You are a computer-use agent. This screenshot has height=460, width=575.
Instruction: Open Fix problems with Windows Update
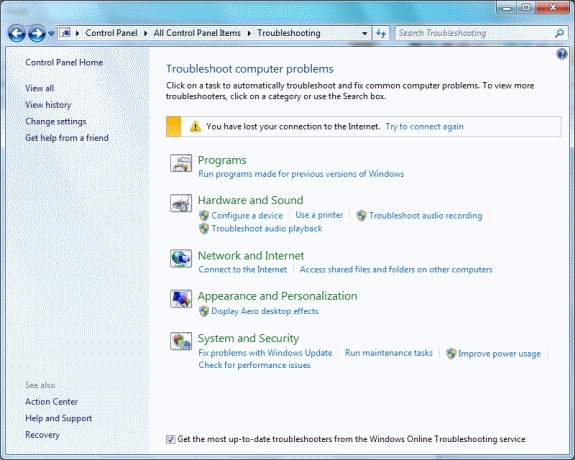265,353
